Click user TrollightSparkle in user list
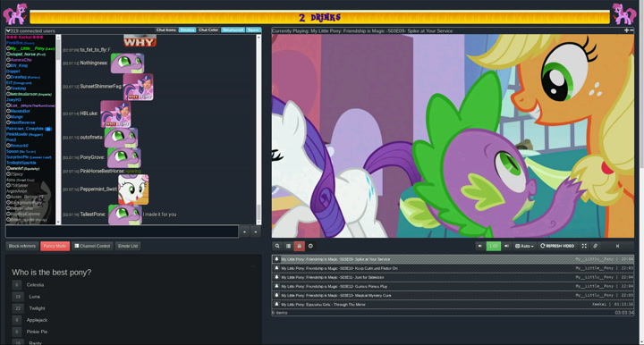 click(21, 163)
